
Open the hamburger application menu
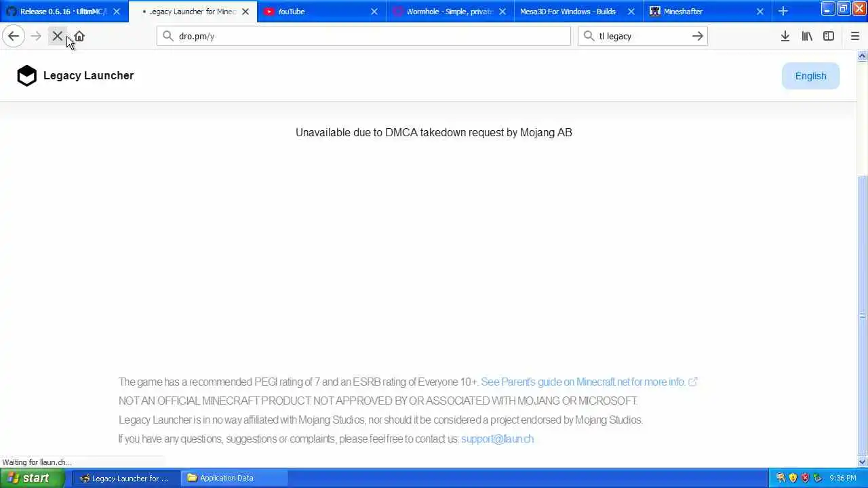855,36
